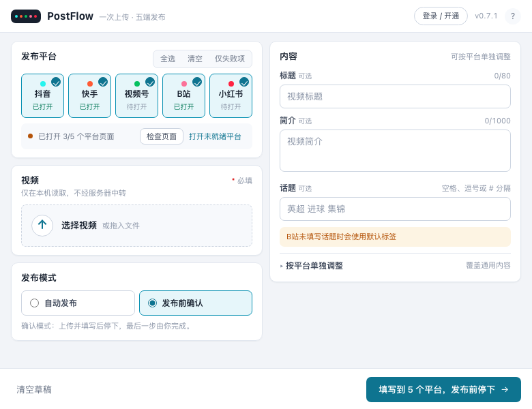Click 全选 to select all platforms
The height and width of the screenshot is (409, 532).
(x=168, y=59)
